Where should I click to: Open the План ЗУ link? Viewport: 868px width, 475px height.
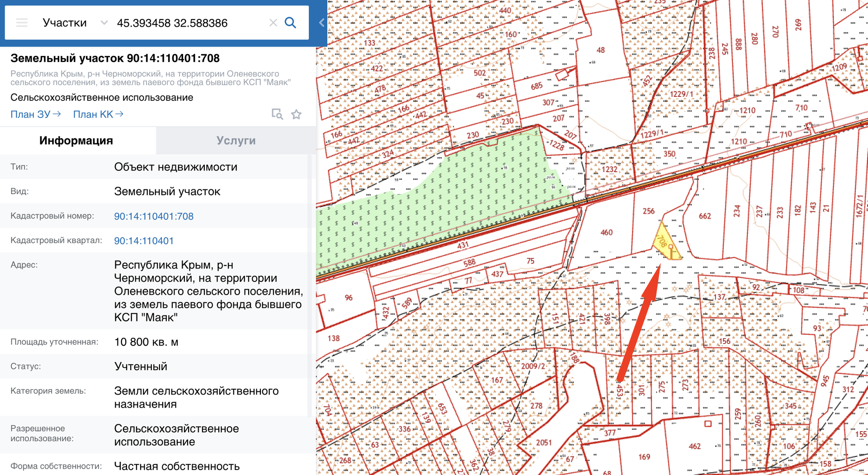click(36, 114)
